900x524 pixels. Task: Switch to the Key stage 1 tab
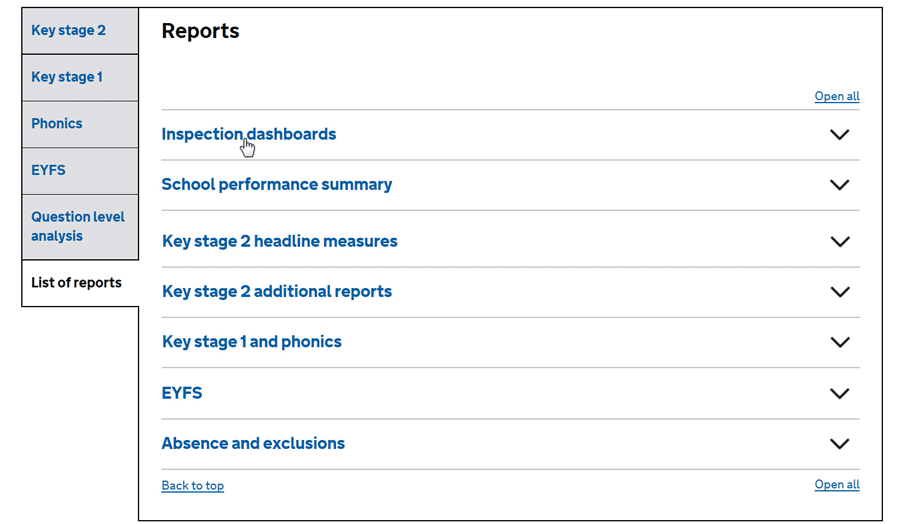[x=80, y=77]
